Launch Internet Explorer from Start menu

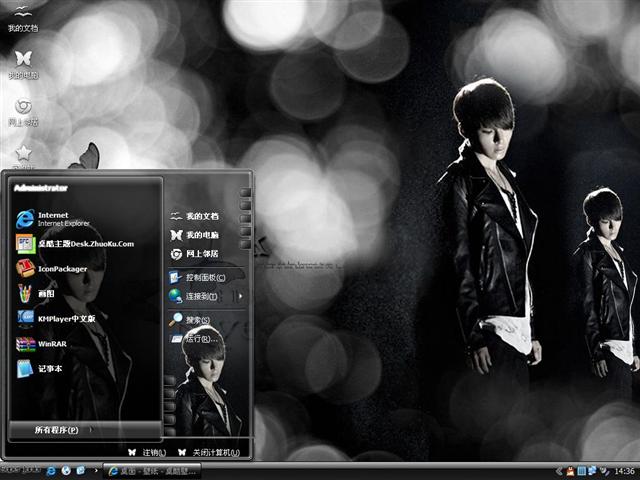pos(53,219)
